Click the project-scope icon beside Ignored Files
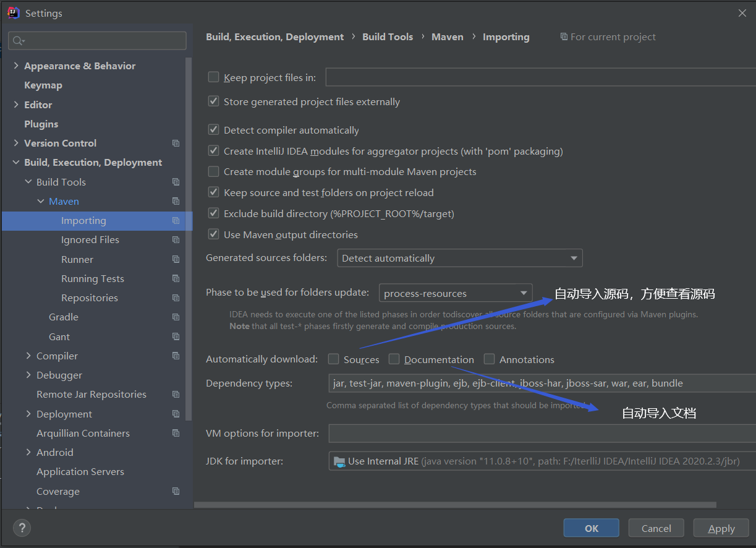Image resolution: width=756 pixels, height=548 pixels. click(x=176, y=240)
